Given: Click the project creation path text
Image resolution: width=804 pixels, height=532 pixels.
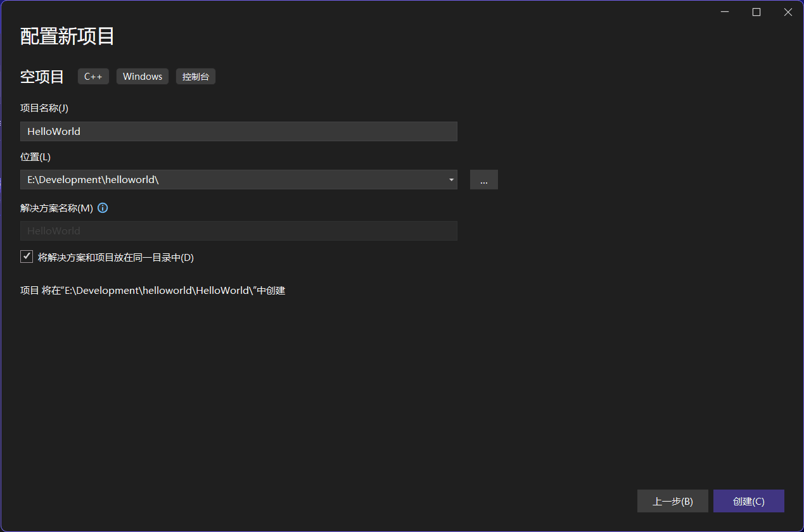Looking at the screenshot, I should [153, 291].
